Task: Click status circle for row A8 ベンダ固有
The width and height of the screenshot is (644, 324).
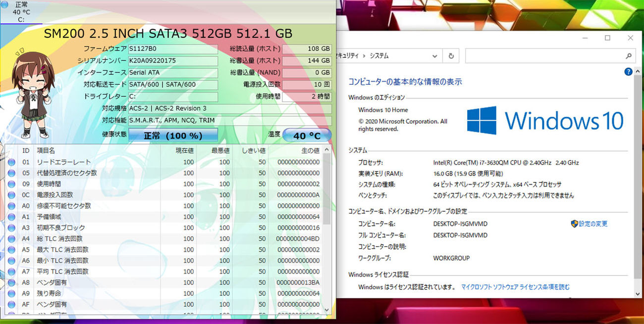Action: tap(11, 282)
